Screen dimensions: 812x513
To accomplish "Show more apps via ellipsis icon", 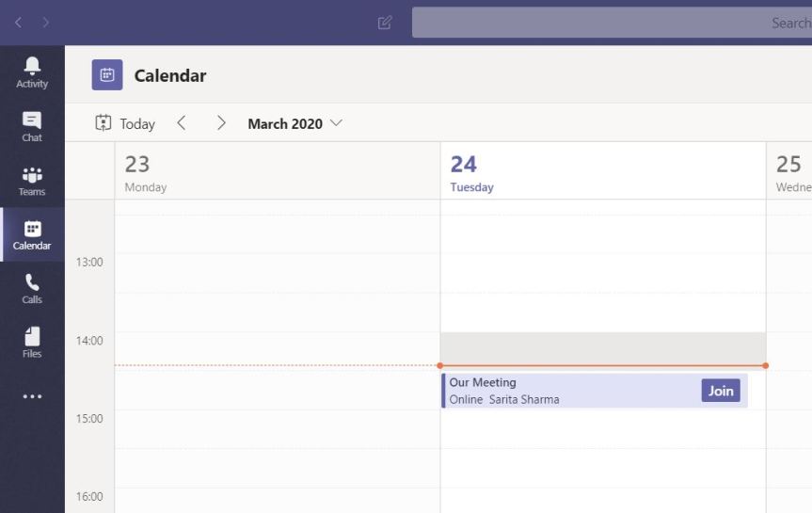I will 32,396.
